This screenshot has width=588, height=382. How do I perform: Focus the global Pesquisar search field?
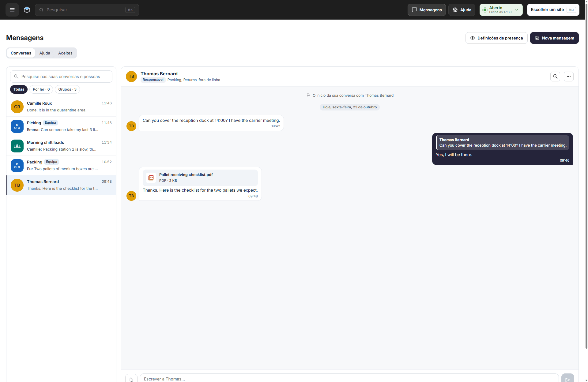(87, 10)
